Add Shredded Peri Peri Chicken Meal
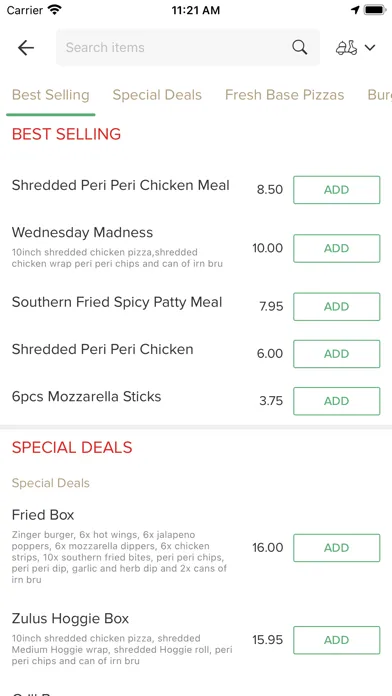This screenshot has height=696, width=392. [337, 190]
